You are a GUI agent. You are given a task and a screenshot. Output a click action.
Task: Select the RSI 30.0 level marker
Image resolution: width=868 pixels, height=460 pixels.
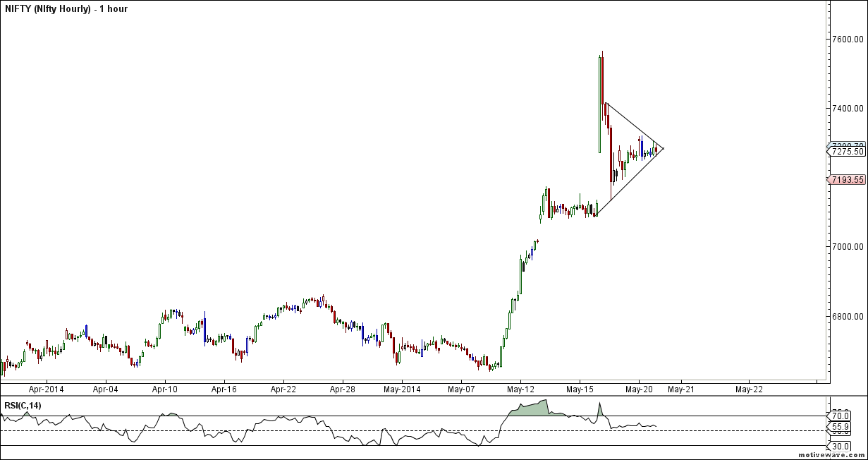[x=837, y=446]
